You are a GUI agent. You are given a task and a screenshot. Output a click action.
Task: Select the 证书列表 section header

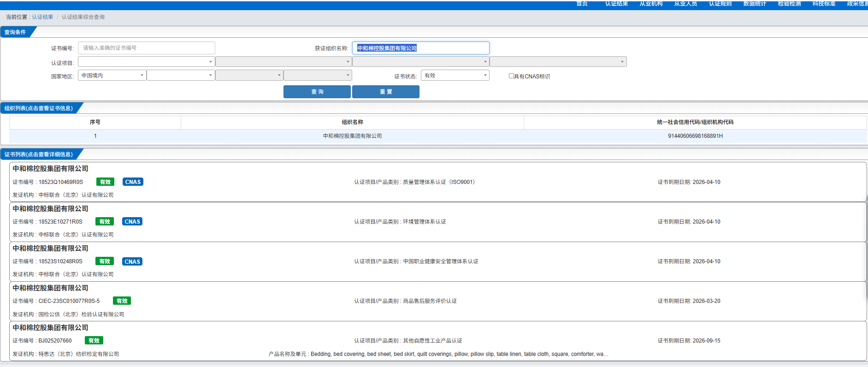39,154
